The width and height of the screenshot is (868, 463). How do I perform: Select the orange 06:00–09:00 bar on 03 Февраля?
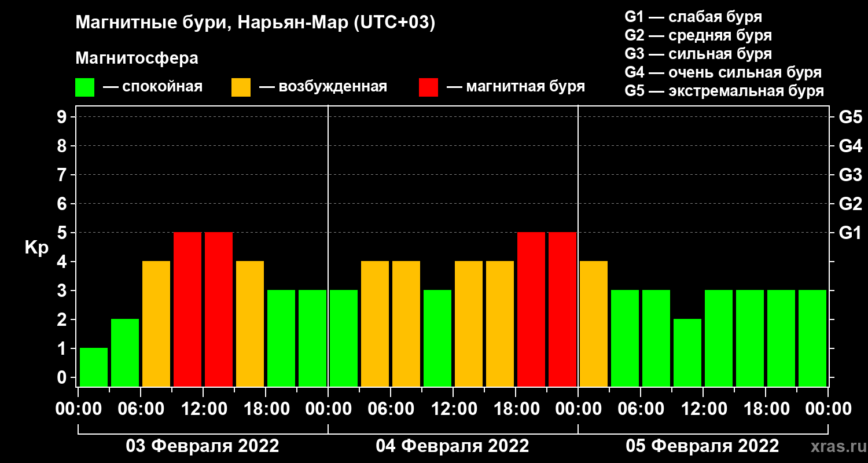pyautogui.click(x=156, y=324)
